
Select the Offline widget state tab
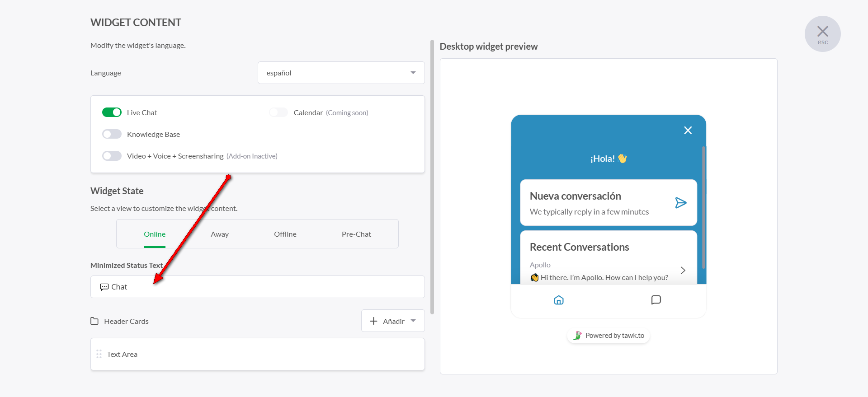tap(285, 234)
